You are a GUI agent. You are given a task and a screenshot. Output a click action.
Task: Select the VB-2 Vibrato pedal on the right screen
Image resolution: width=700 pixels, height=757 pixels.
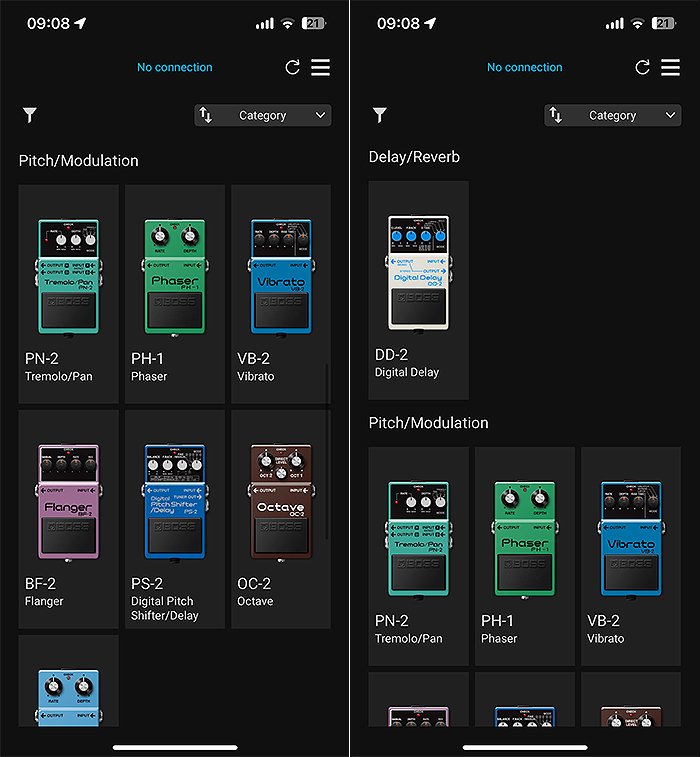631,556
